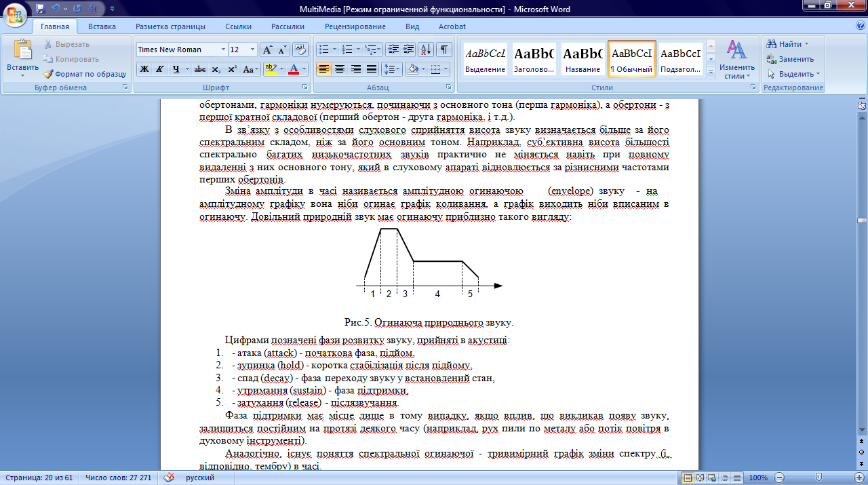Click Формат по образцу button

[85, 74]
